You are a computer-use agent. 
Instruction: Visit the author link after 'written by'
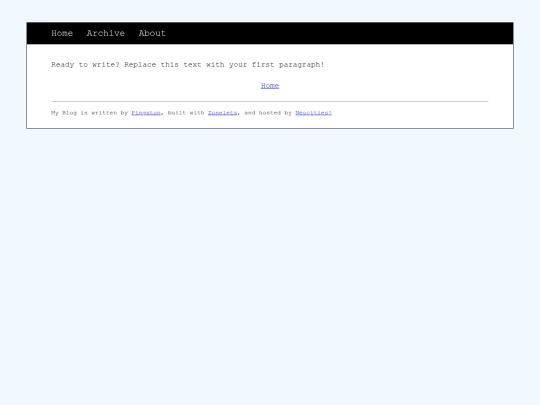[x=146, y=113]
